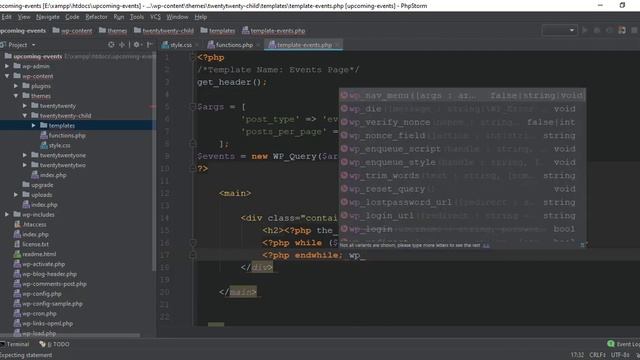Select readme.html in project tree
Viewport: 640px width, 360px height.
tap(35, 254)
